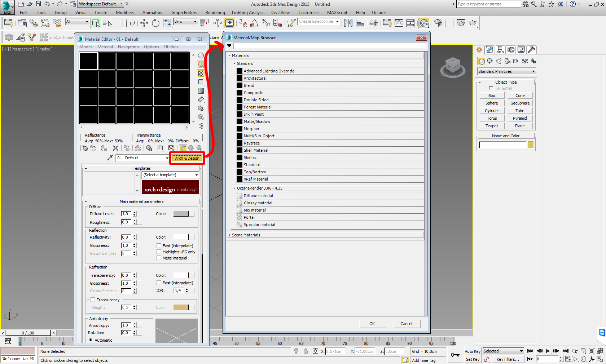Viewport: 606px width, 364px height.
Task: Toggle Set Key mode
Action: pyautogui.click(x=473, y=359)
